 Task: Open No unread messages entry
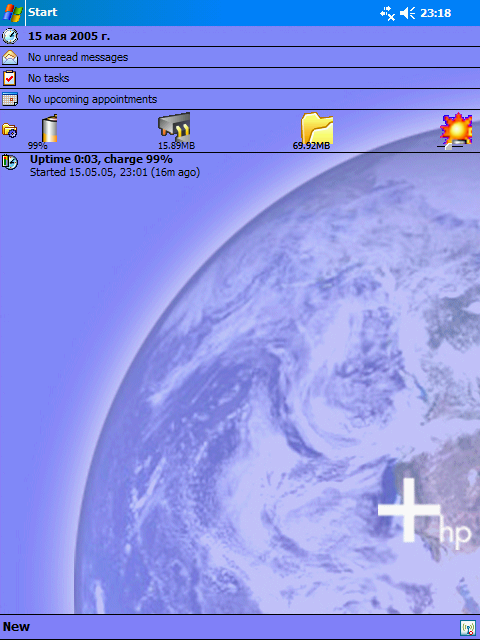[78, 57]
